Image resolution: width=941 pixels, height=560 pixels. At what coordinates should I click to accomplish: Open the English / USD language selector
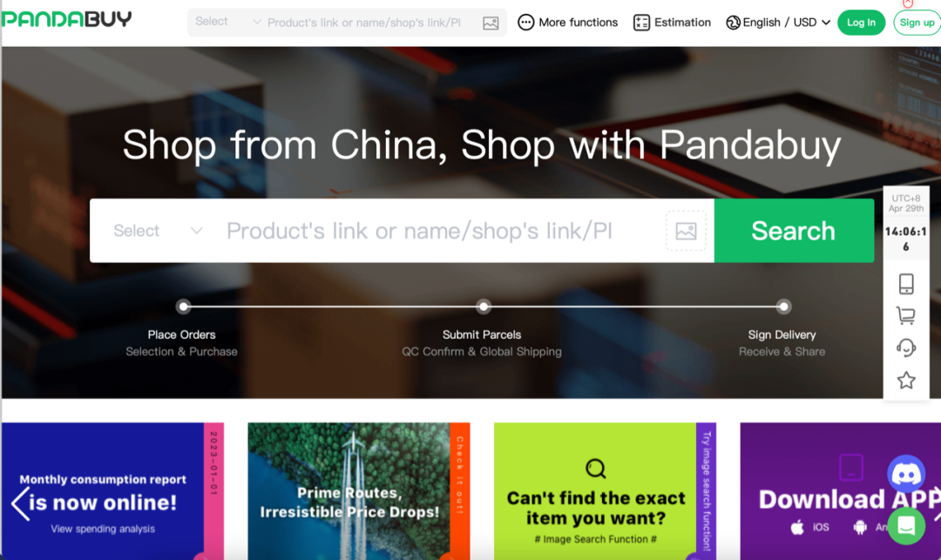(x=778, y=23)
